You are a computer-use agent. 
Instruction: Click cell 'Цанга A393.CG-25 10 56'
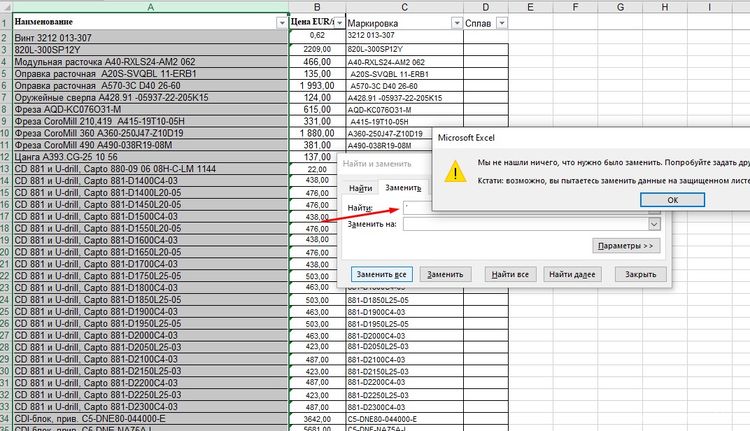[150, 156]
